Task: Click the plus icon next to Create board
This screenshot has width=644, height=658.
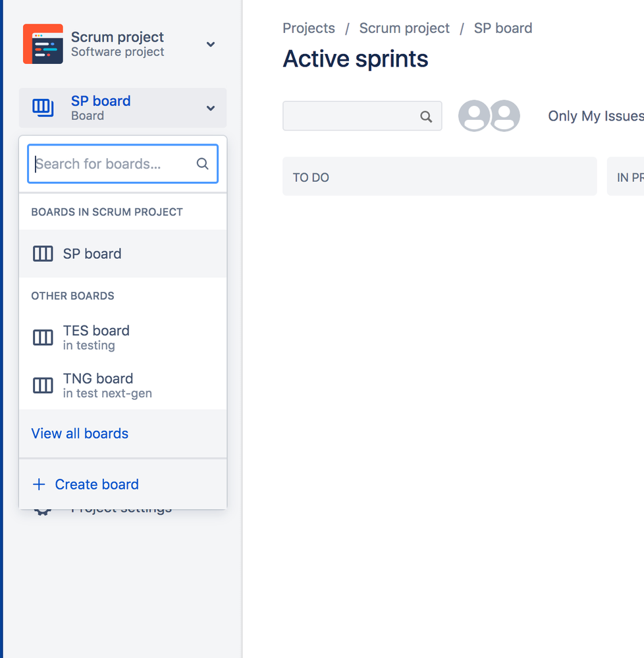Action: 38,484
